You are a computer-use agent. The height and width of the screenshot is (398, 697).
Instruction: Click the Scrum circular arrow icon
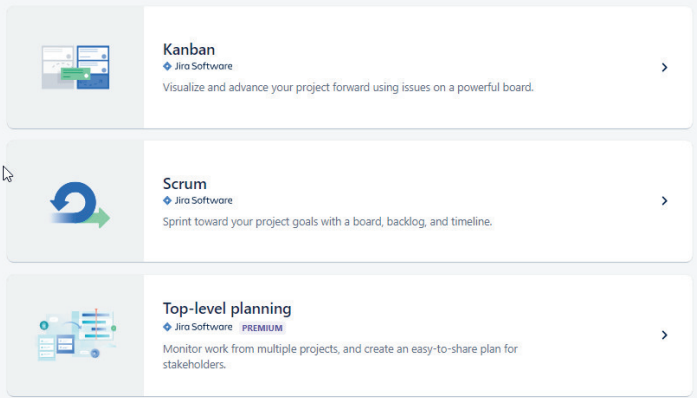pos(80,205)
